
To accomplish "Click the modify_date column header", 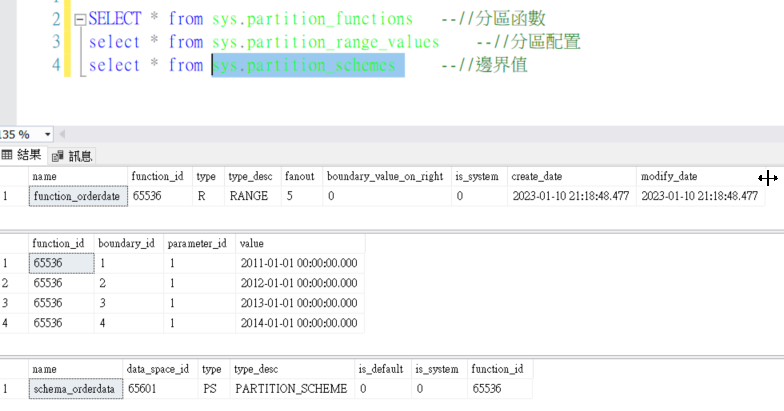I will [700, 176].
